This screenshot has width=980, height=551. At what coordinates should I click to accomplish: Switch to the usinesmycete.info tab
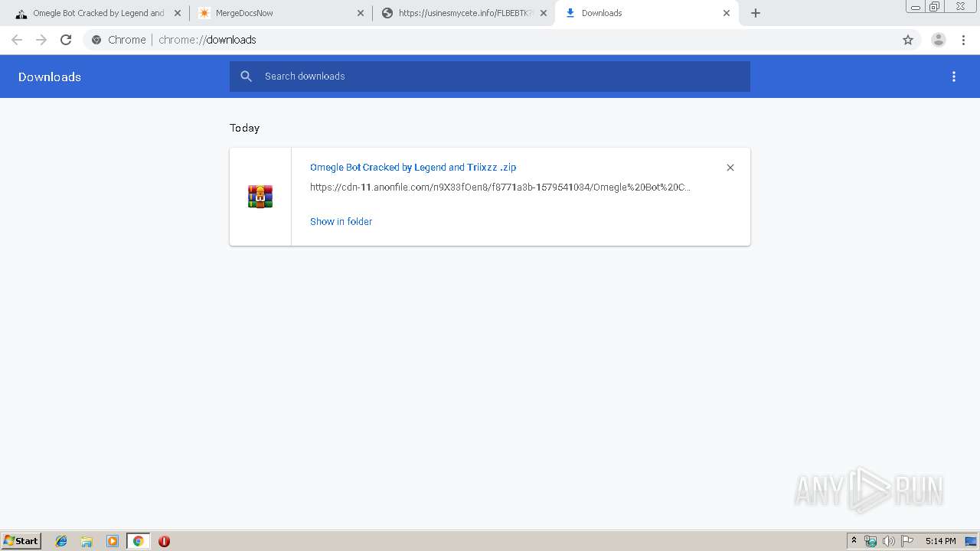coord(463,13)
